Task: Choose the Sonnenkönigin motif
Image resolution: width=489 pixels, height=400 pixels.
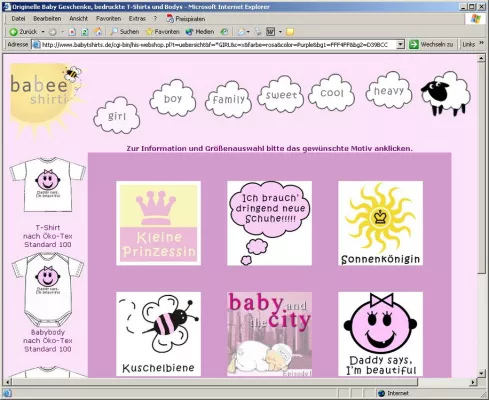Action: tap(380, 223)
